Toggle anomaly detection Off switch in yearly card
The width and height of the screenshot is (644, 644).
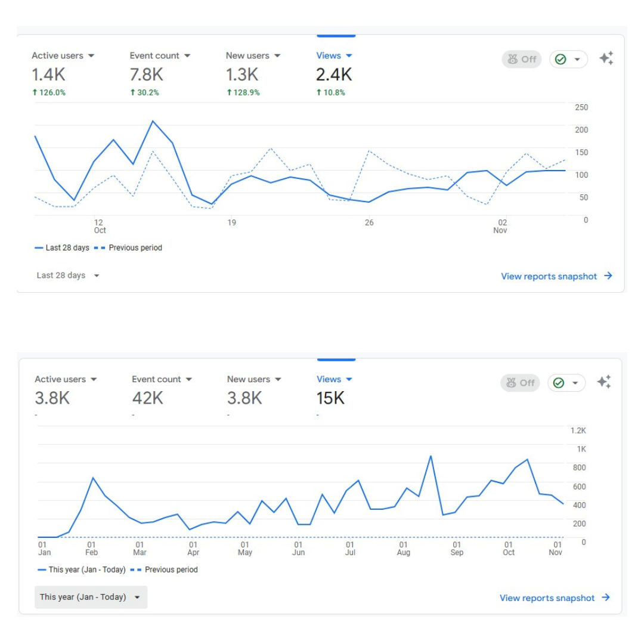pos(520,383)
